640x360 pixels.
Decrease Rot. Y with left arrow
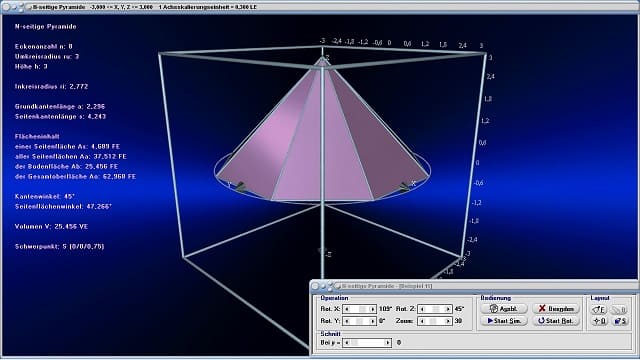(x=347, y=321)
